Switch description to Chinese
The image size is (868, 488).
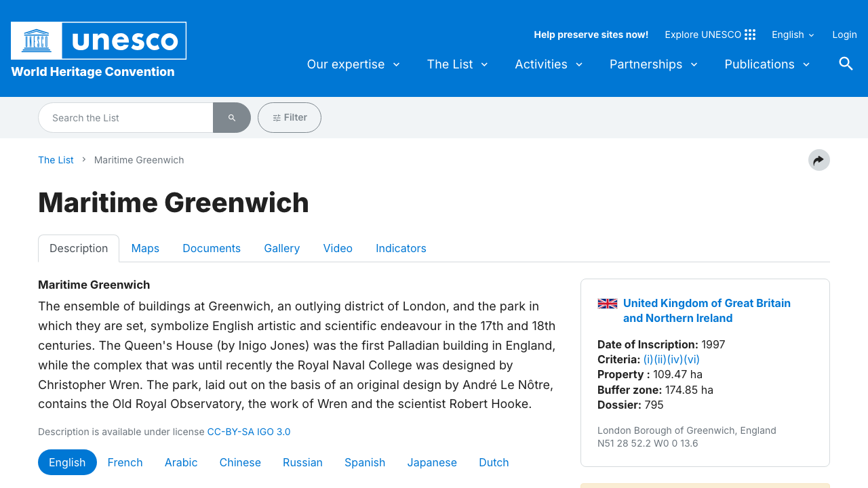(240, 462)
